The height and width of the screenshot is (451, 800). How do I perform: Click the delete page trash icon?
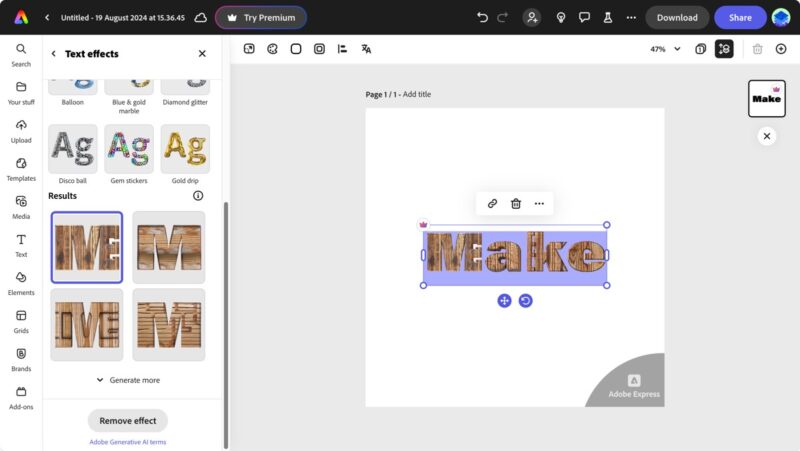[758, 49]
